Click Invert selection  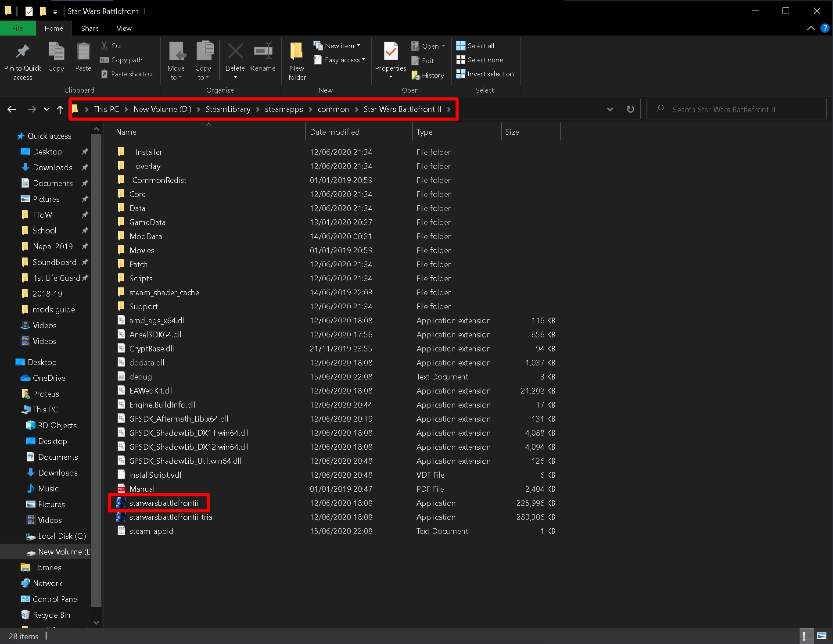485,74
